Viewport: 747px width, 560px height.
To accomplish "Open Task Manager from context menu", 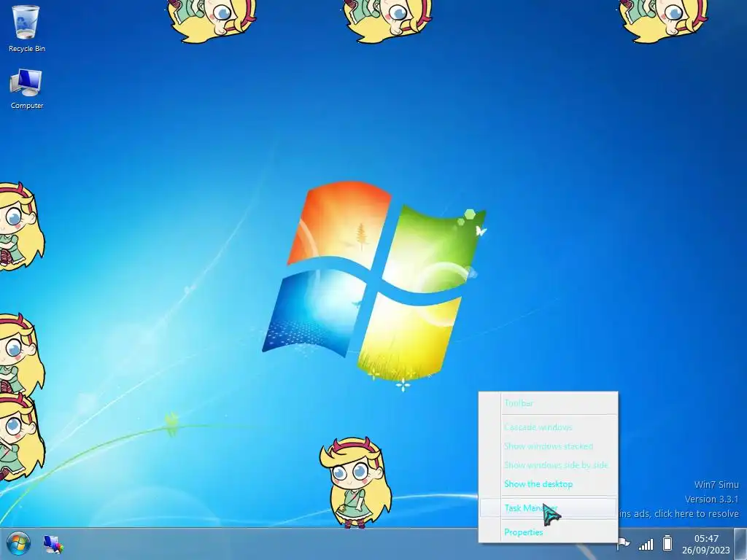I will pyautogui.click(x=548, y=508).
